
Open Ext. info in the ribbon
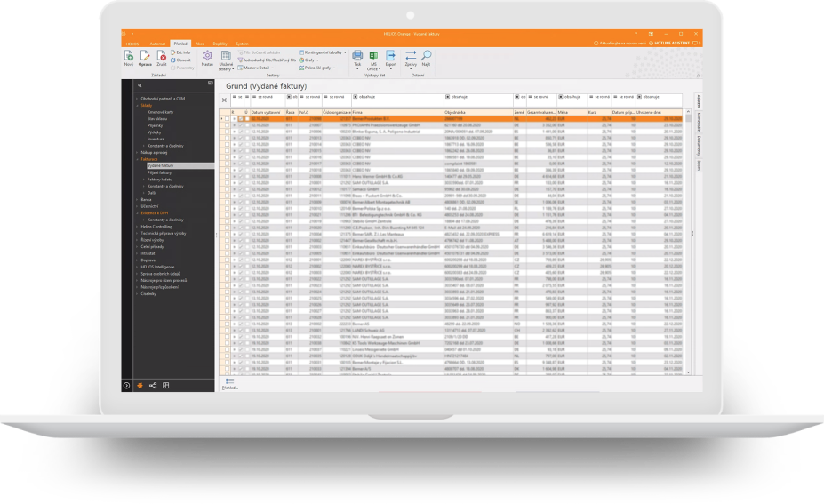coord(180,52)
